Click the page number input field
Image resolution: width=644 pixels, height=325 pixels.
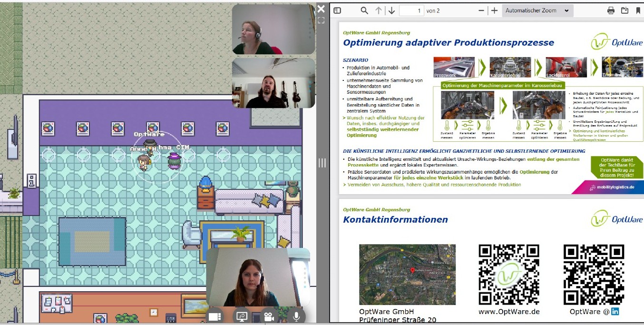tap(411, 10)
